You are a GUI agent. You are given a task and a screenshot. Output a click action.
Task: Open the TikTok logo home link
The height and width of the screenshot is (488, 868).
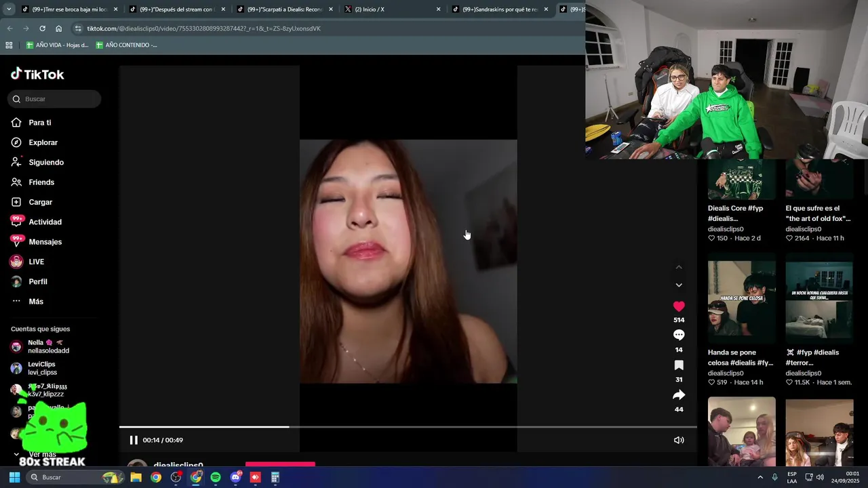[x=37, y=75]
